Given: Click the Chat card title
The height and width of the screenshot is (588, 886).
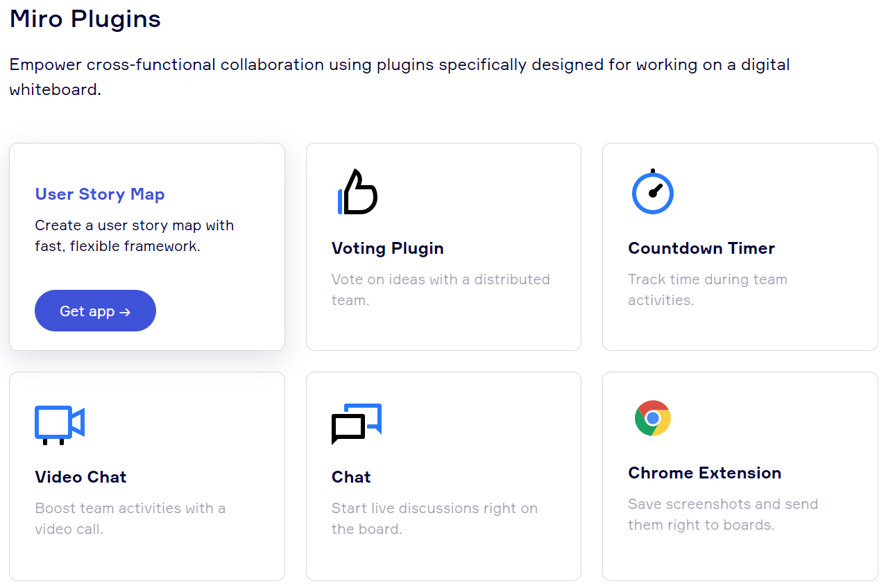Looking at the screenshot, I should (351, 477).
